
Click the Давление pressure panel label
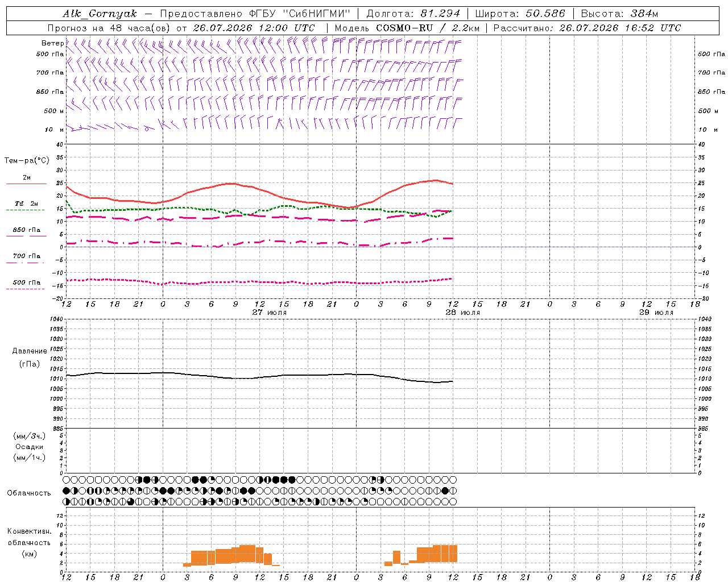point(30,351)
